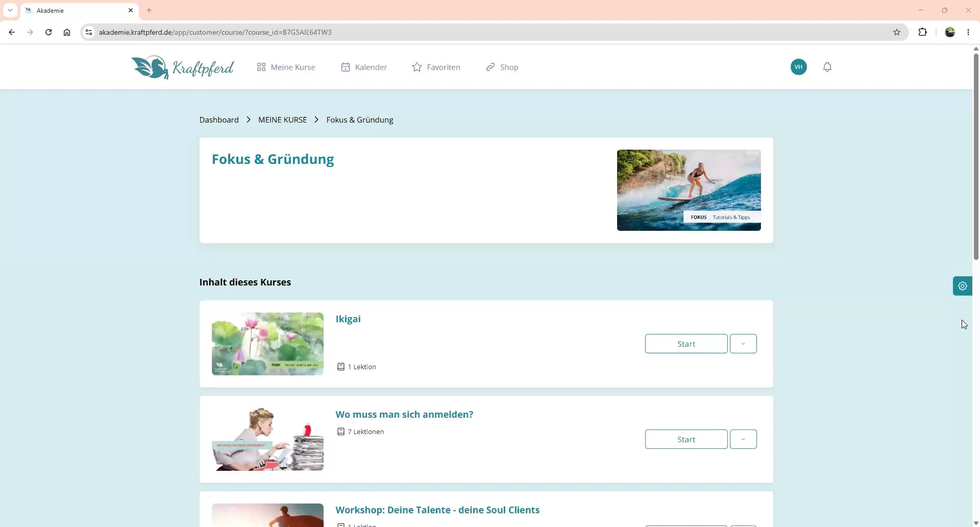The width and height of the screenshot is (980, 527).
Task: Go back in browser history
Action: [12, 32]
